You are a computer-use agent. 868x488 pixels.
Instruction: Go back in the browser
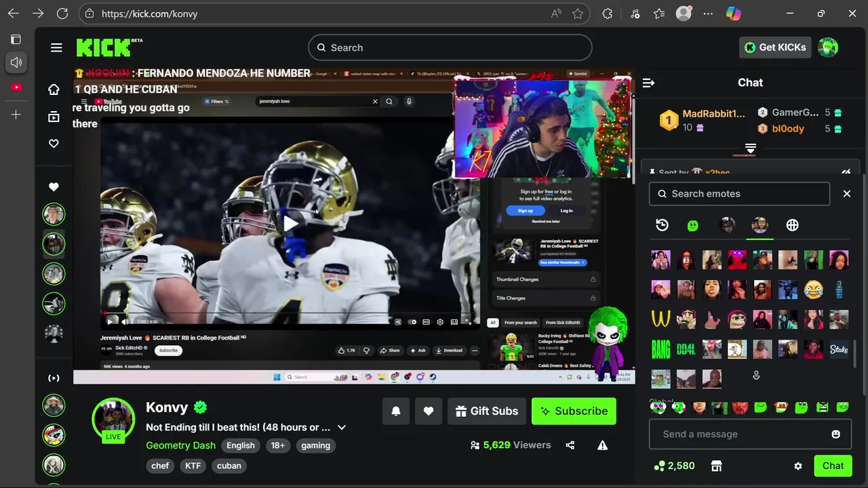[14, 14]
